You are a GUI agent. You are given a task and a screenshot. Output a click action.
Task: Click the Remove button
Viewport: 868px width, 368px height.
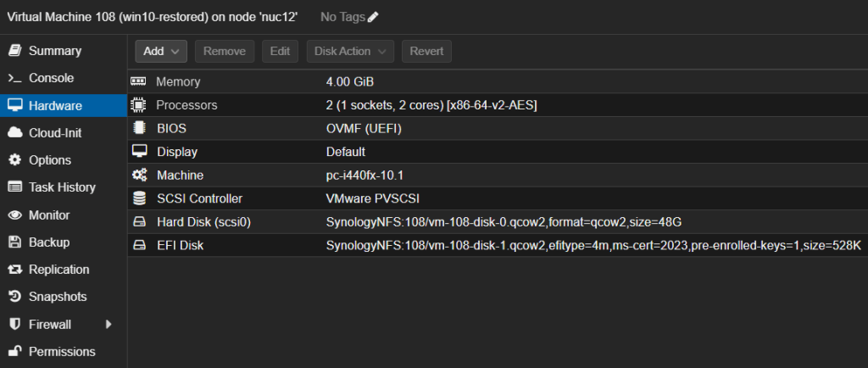point(224,52)
